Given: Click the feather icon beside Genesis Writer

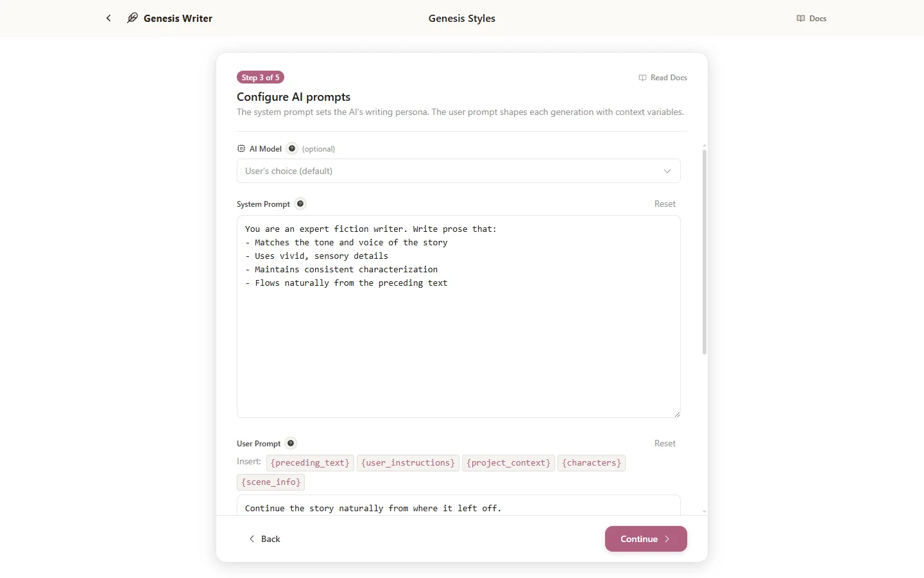Looking at the screenshot, I should coord(132,18).
